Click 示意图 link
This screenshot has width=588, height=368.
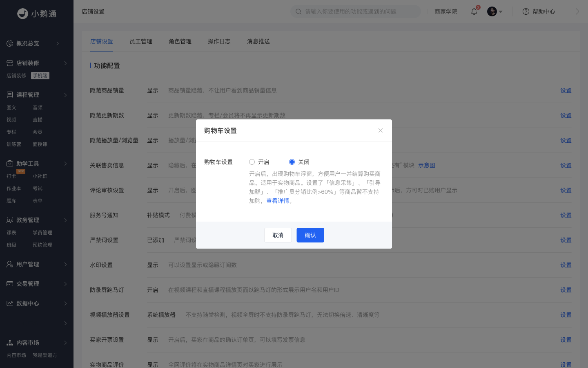426,165
